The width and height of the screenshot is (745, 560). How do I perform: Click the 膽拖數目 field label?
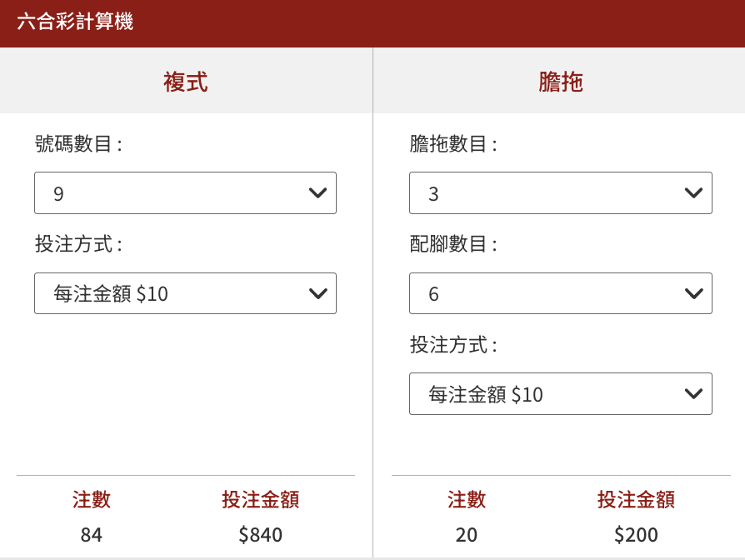[453, 145]
